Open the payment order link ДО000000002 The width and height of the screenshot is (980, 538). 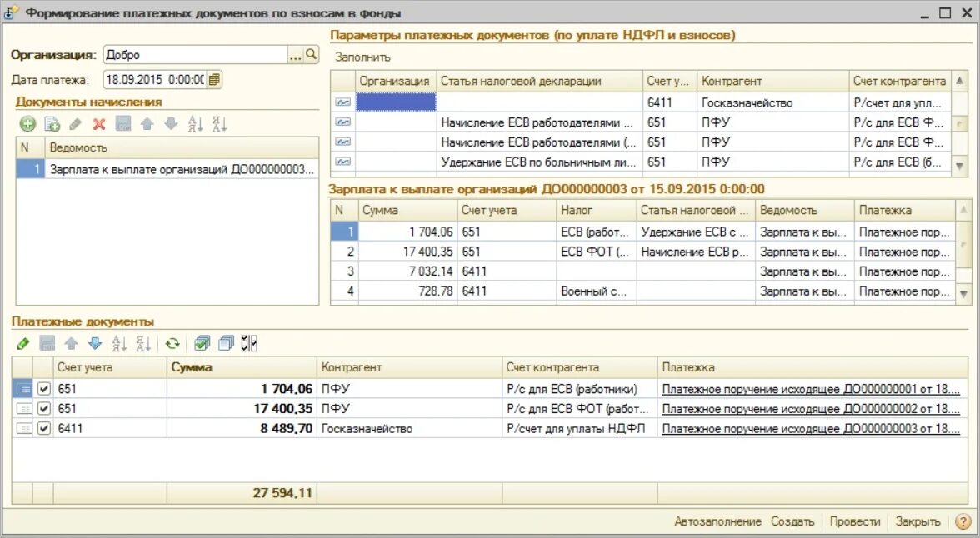point(811,409)
